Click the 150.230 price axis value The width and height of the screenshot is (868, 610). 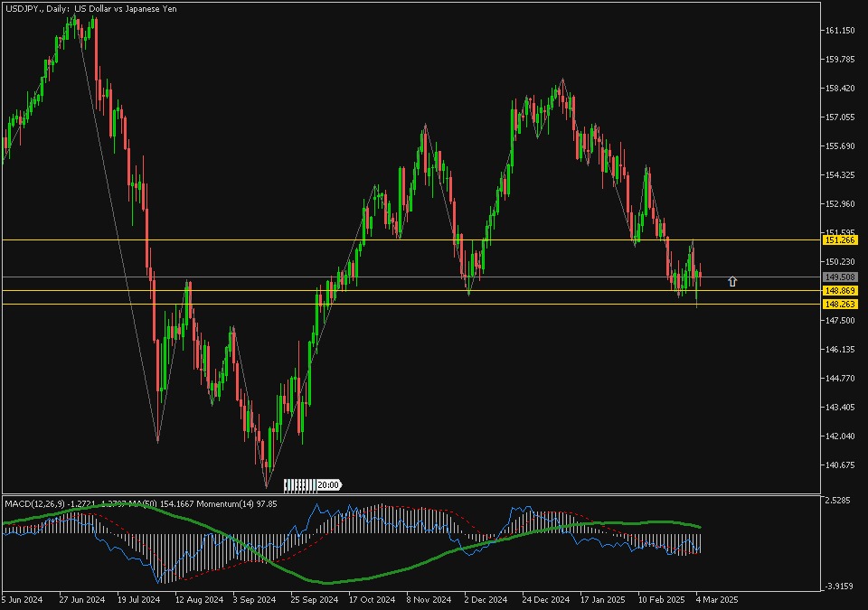840,262
